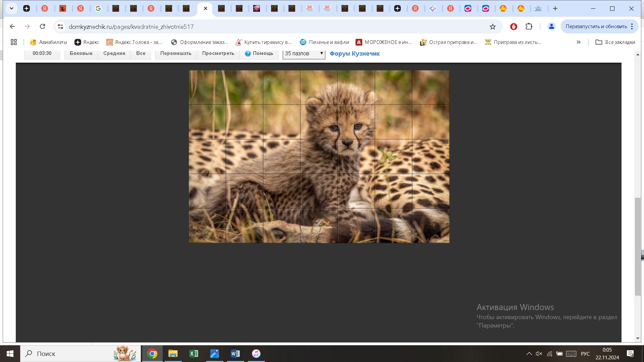Open the Chrome profile avatar
This screenshot has height=362, width=644.
tap(551, 26)
